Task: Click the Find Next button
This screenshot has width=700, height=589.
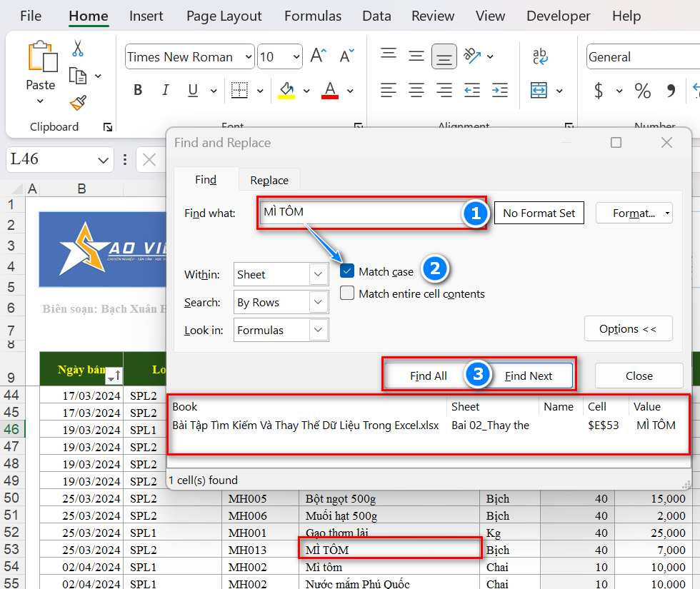Action: (x=529, y=376)
